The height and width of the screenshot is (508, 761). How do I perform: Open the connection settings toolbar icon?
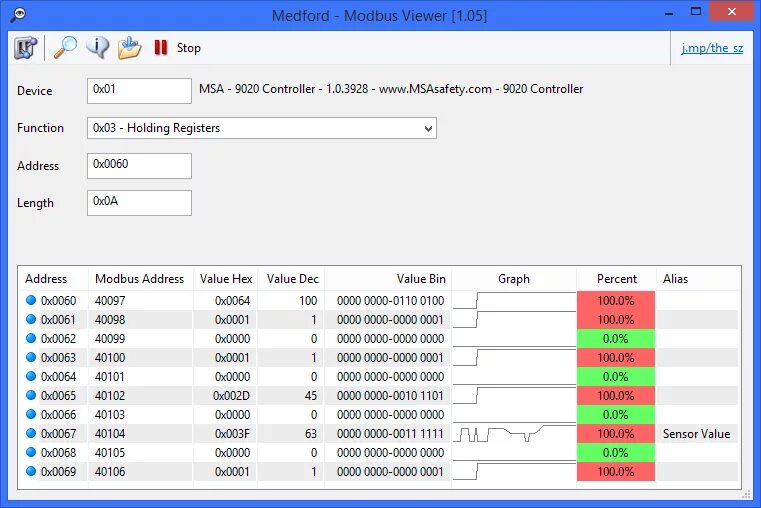[x=25, y=48]
